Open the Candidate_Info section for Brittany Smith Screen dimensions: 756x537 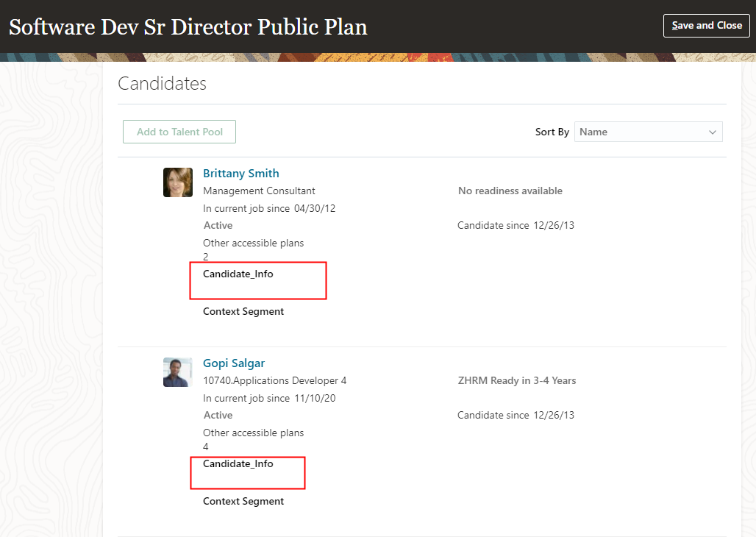238,274
